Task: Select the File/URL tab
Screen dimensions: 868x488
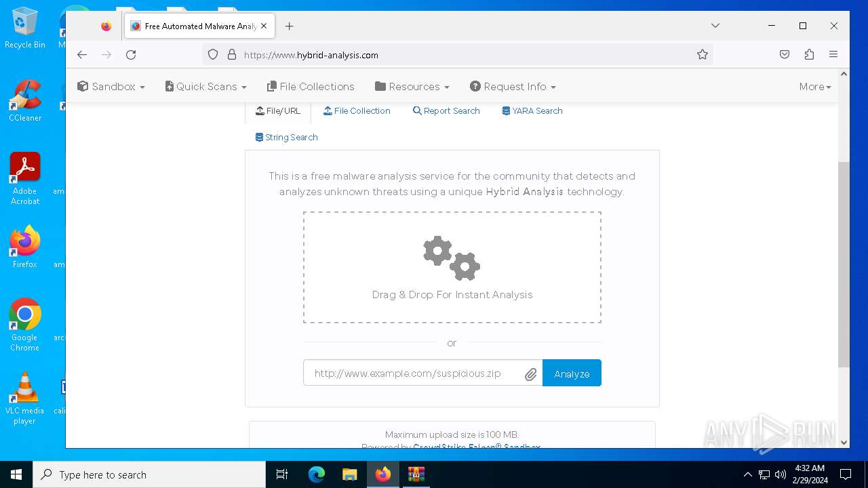Action: tap(278, 111)
